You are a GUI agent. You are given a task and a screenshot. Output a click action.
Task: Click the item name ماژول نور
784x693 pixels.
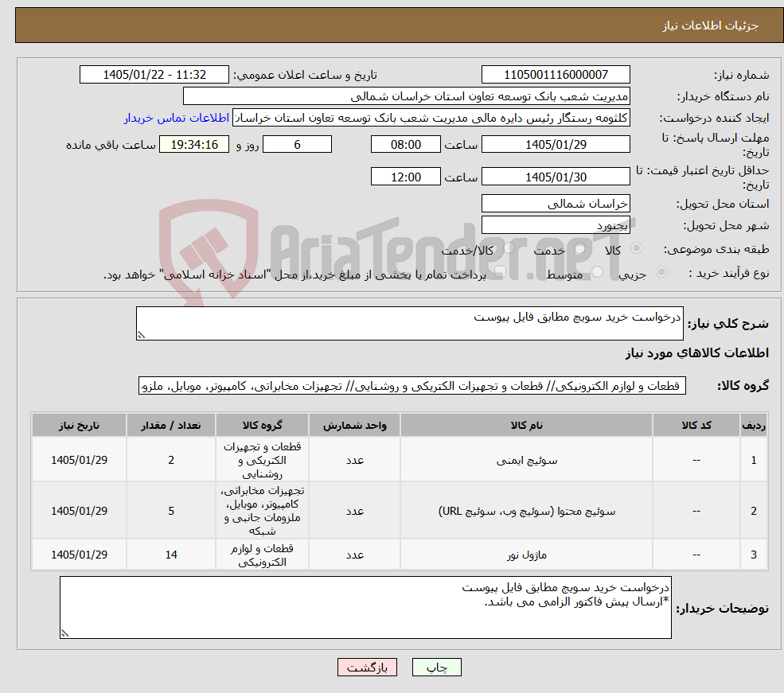tap(526, 555)
